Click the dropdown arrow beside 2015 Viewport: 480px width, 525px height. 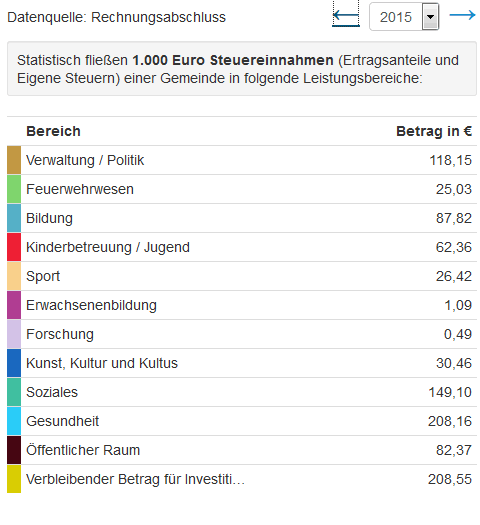[x=430, y=17]
